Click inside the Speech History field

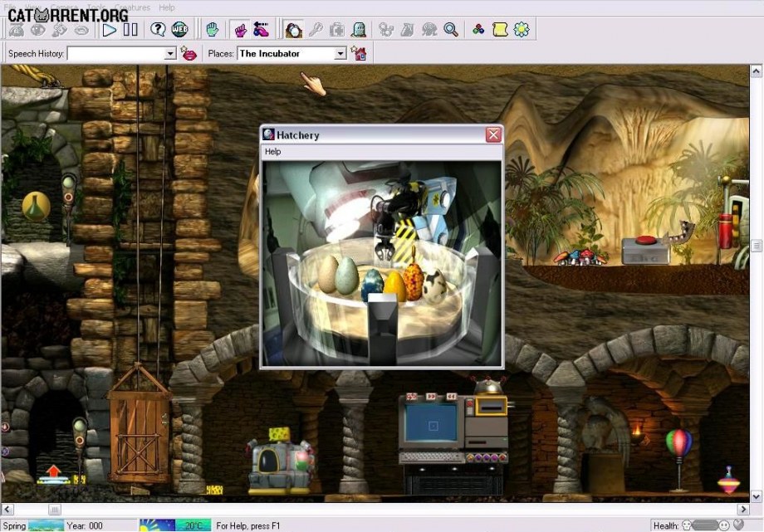pyautogui.click(x=116, y=53)
